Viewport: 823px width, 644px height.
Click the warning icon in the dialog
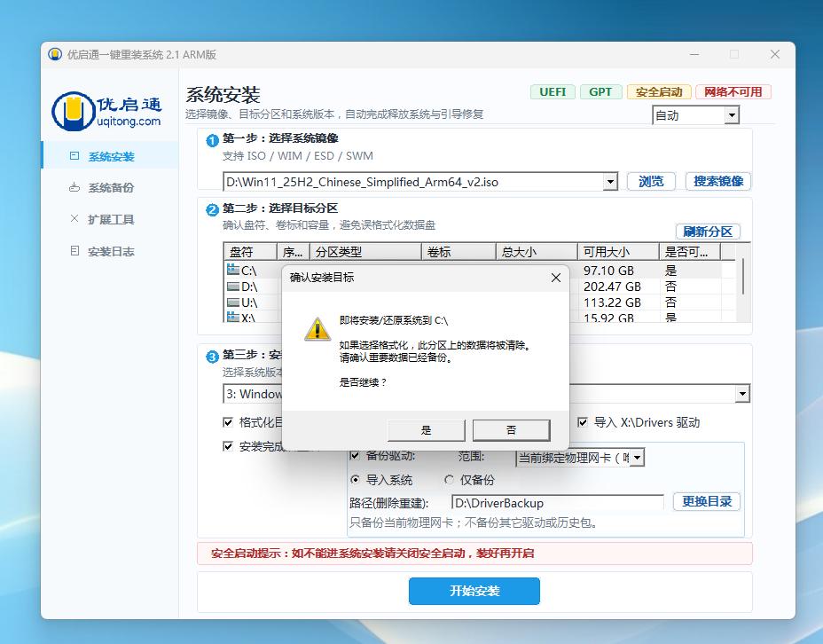[317, 329]
